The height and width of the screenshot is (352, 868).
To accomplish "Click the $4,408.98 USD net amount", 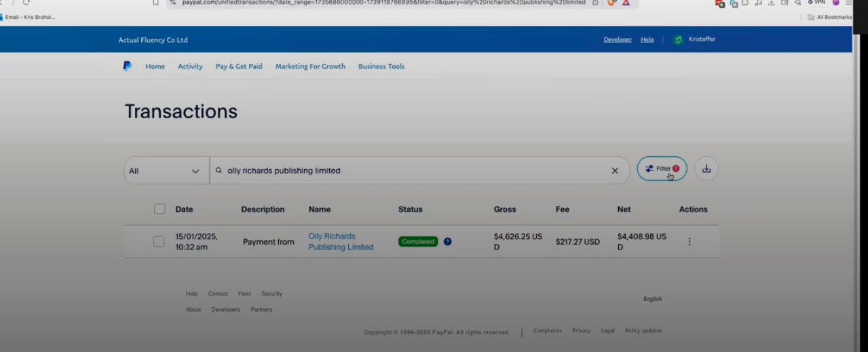I will pos(642,242).
